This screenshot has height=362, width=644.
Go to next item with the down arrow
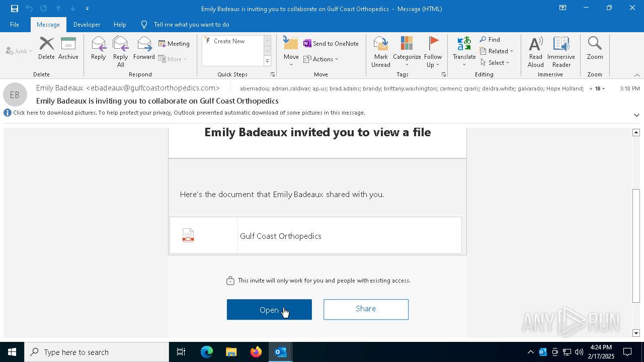[73, 9]
